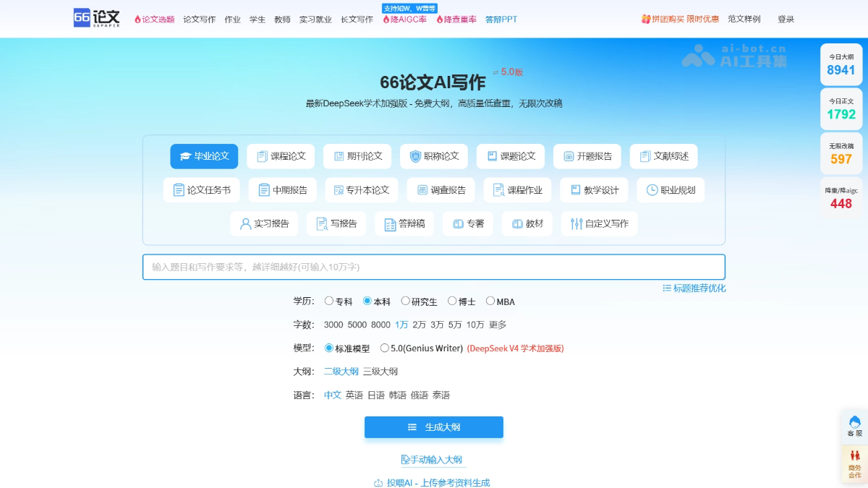868x488 pixels.
Task: Set word count to 1万
Action: pyautogui.click(x=401, y=325)
